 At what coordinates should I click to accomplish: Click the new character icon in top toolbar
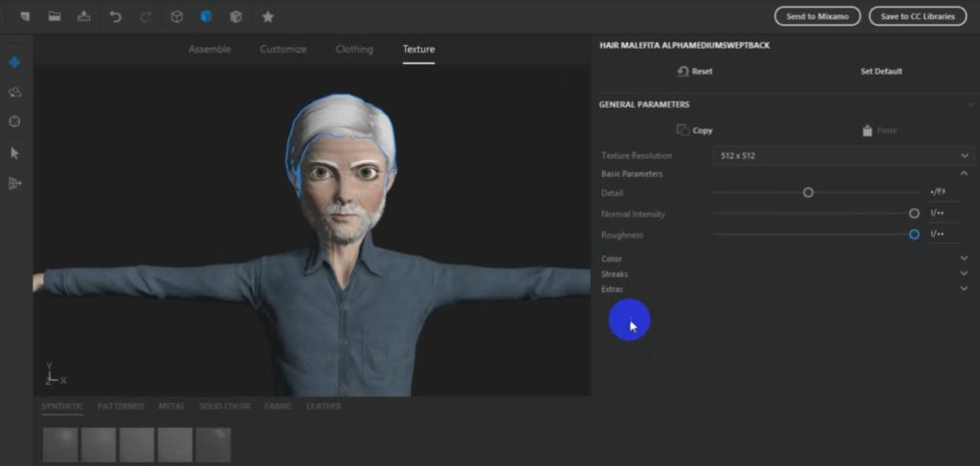coord(25,17)
